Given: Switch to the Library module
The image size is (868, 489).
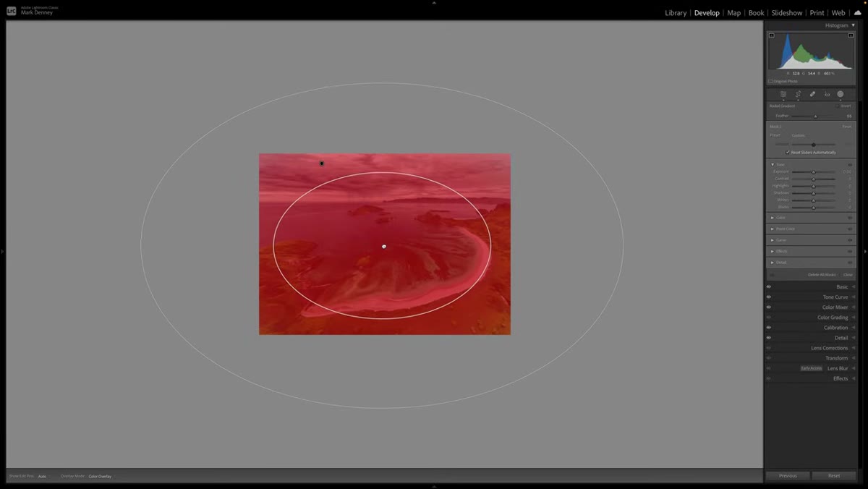Looking at the screenshot, I should [x=676, y=13].
